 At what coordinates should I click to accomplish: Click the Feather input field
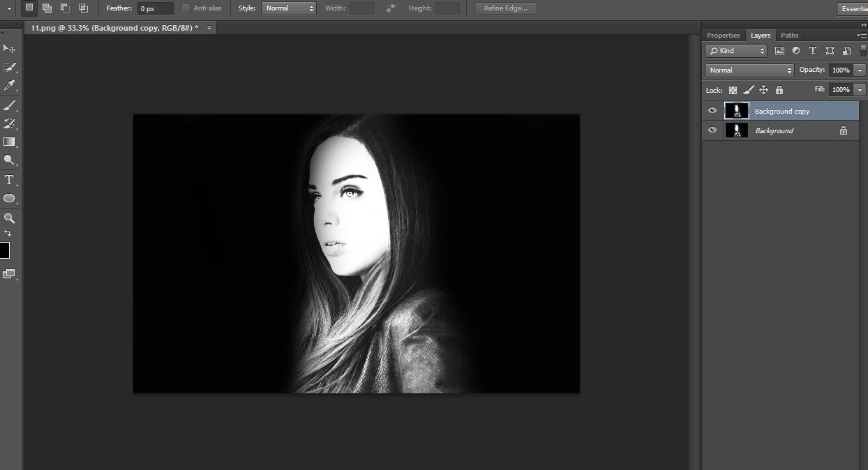155,8
